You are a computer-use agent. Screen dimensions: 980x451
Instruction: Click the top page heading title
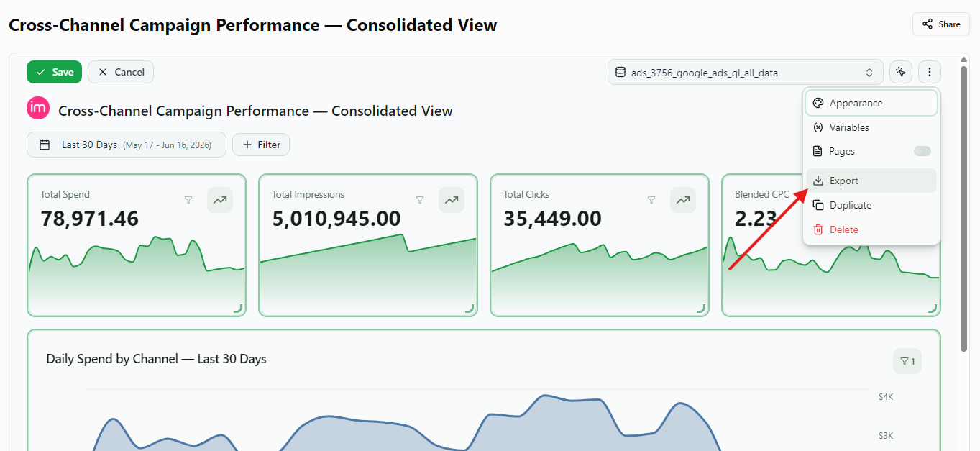click(252, 25)
